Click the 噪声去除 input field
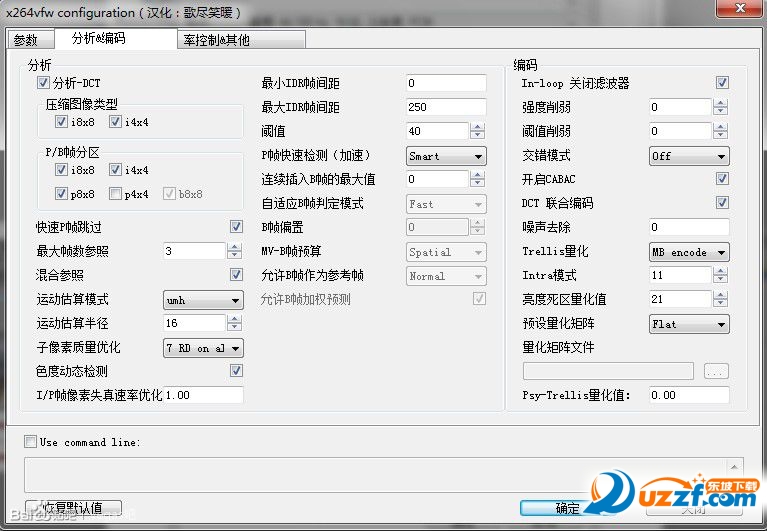The width and height of the screenshot is (767, 531). coord(689,227)
